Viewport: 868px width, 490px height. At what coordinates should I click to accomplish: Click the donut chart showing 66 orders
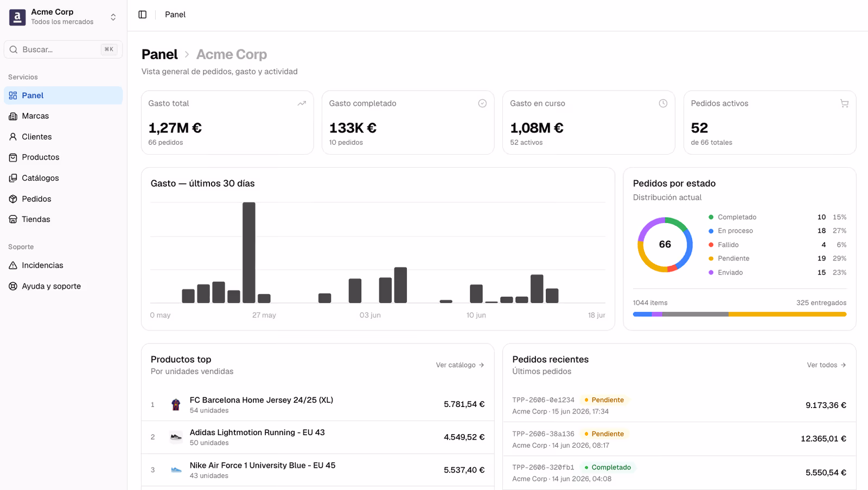point(665,245)
